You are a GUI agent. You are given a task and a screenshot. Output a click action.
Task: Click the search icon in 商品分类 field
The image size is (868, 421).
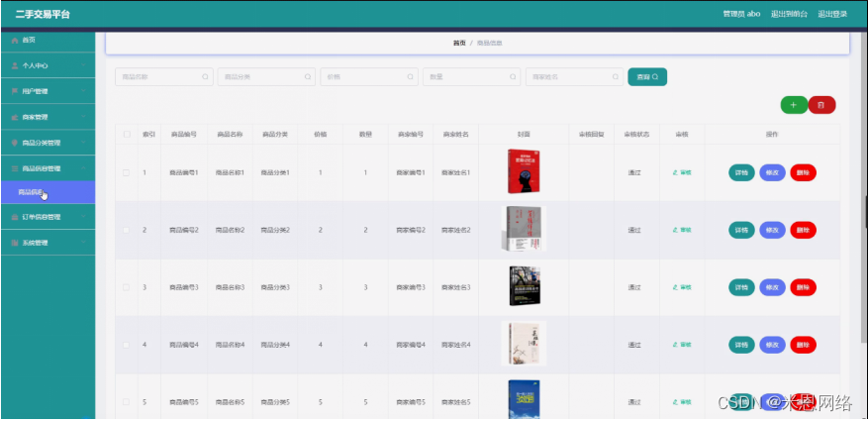point(308,77)
